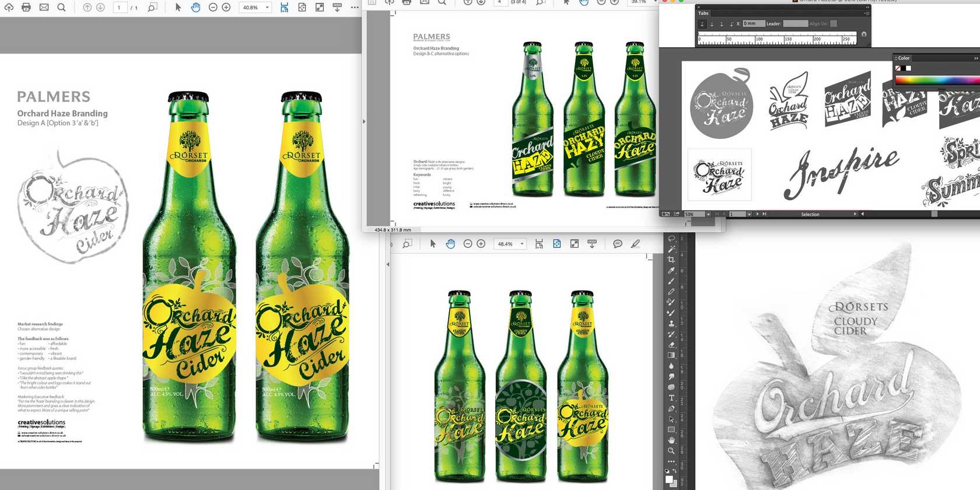This screenshot has width=980, height=490.
Task: Open Illustrator zoom dropdown beside 50%
Action: click(708, 214)
